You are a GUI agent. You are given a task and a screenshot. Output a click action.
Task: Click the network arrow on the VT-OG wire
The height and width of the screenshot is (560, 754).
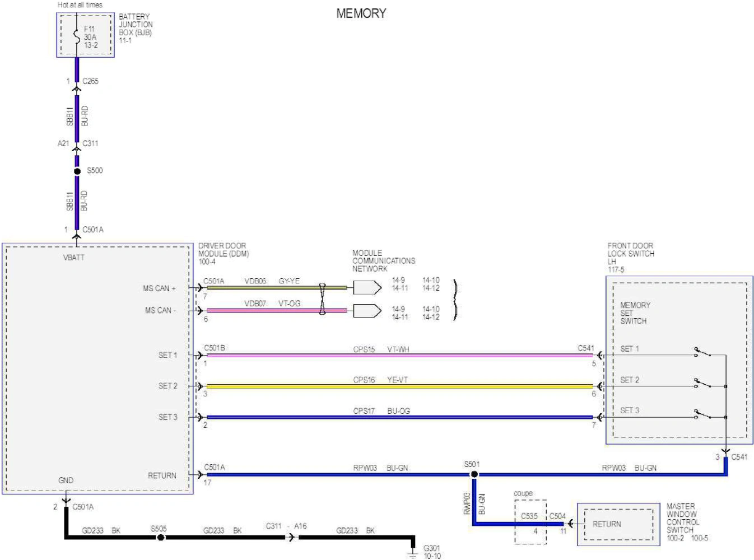pyautogui.click(x=367, y=310)
